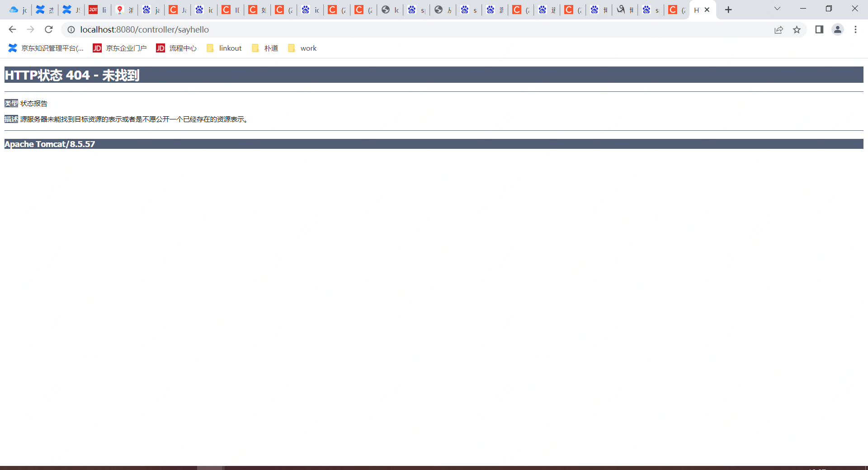Share this page via the share icon
868x470 pixels.
click(778, 30)
